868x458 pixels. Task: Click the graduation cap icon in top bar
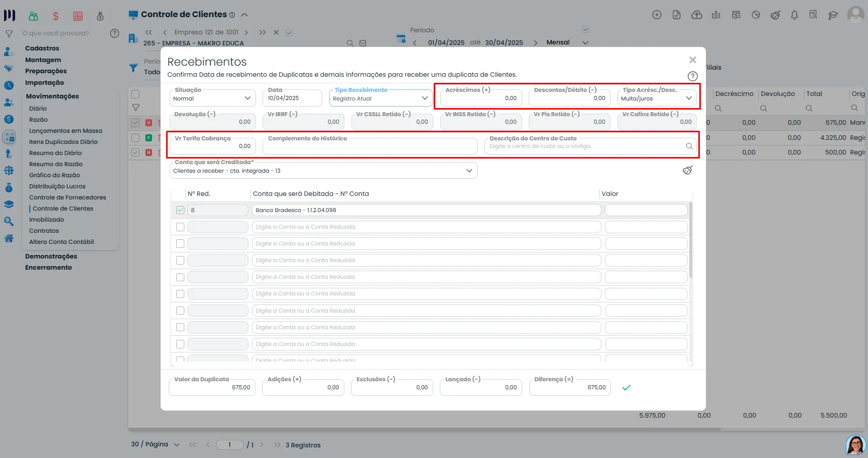click(833, 15)
